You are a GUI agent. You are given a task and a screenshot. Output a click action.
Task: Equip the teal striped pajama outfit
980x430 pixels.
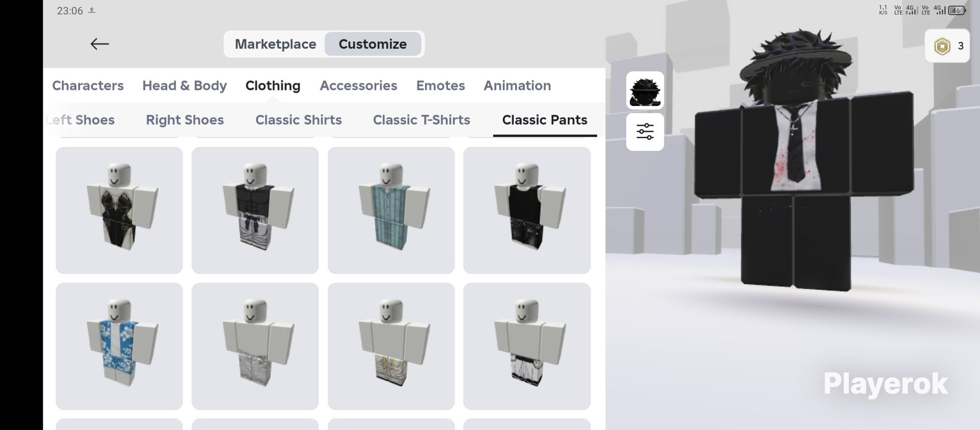pos(391,210)
